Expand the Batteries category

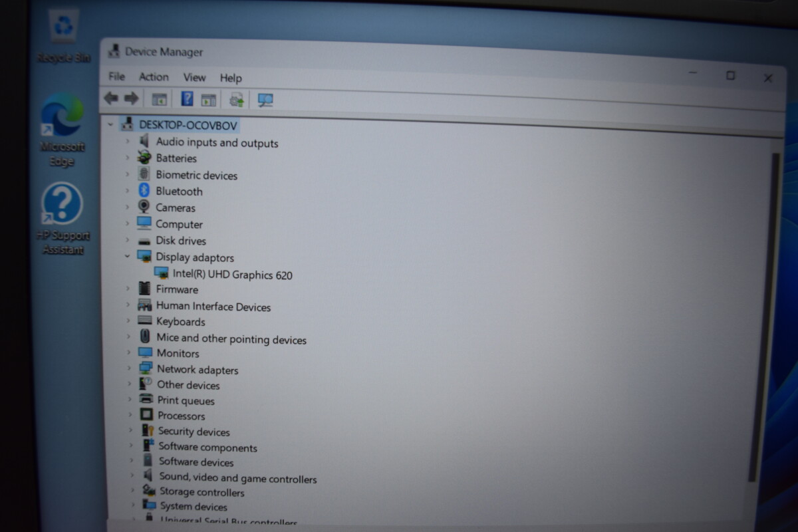click(128, 158)
